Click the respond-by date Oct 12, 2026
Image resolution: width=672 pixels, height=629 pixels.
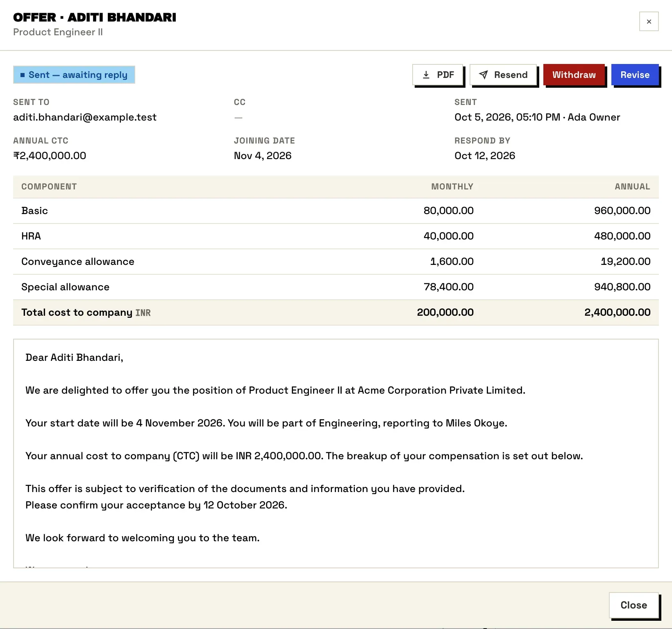pyautogui.click(x=485, y=156)
